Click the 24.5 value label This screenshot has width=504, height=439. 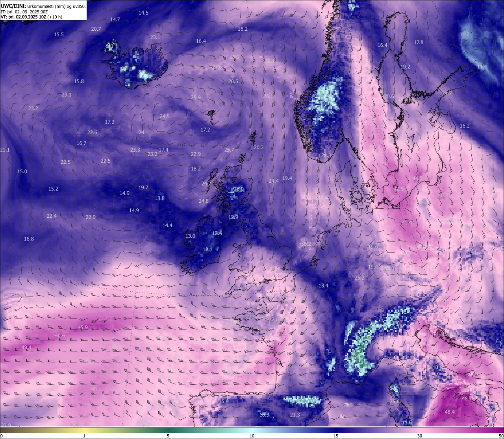pyautogui.click(x=165, y=116)
